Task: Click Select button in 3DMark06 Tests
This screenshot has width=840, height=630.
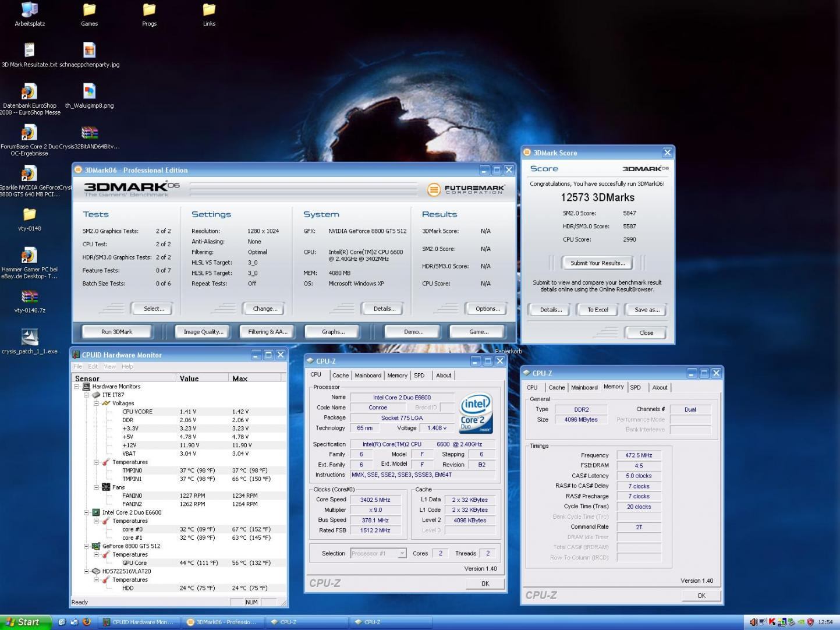Action: point(154,309)
